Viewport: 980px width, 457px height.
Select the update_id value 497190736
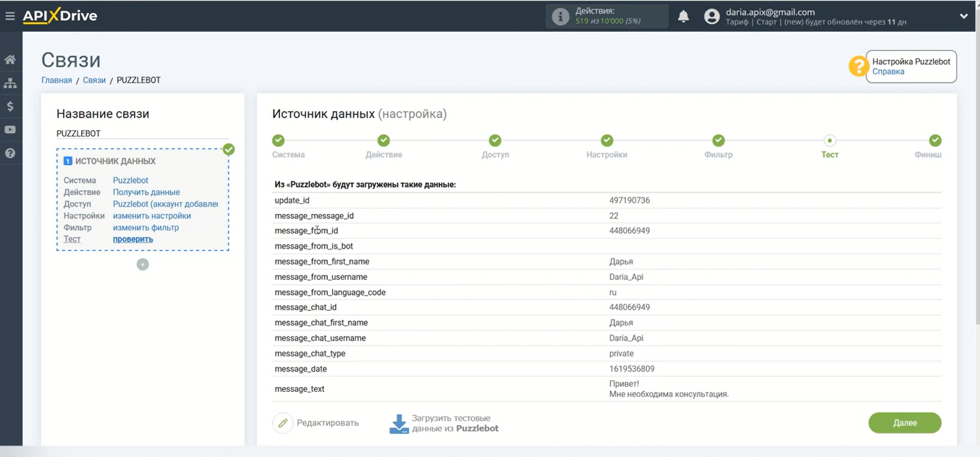(x=630, y=200)
